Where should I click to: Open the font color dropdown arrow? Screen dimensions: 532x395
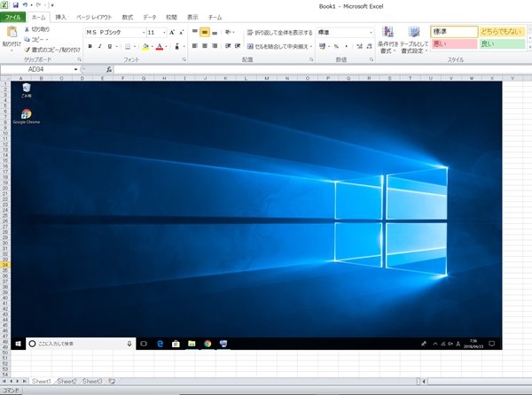click(x=166, y=46)
